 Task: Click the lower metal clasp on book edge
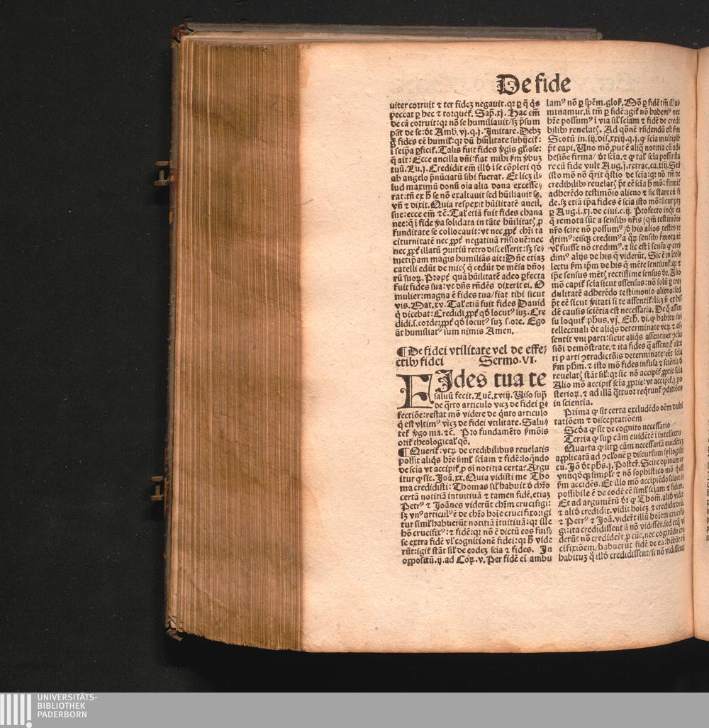(157, 488)
